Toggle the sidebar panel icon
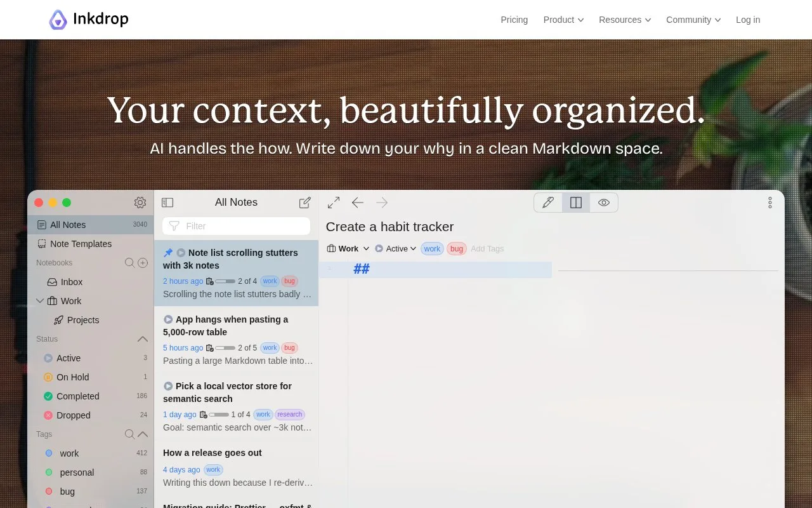The width and height of the screenshot is (812, 508). point(167,203)
